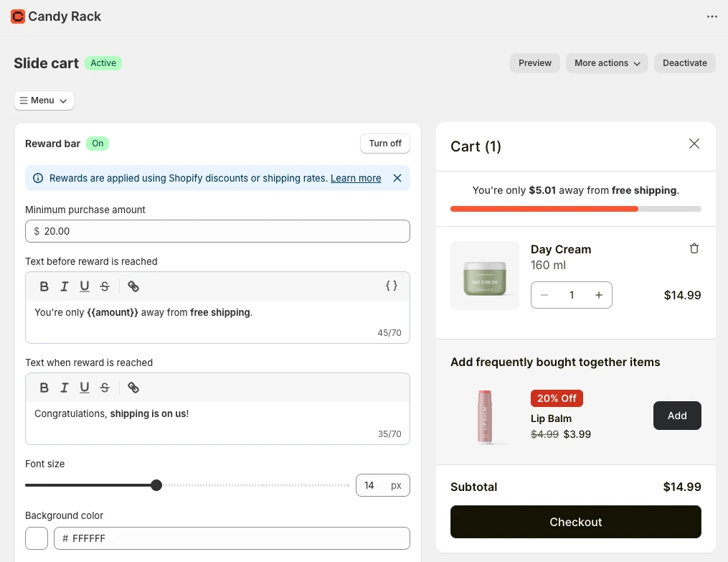Click the background color swatch
728x562 pixels.
[x=36, y=538]
